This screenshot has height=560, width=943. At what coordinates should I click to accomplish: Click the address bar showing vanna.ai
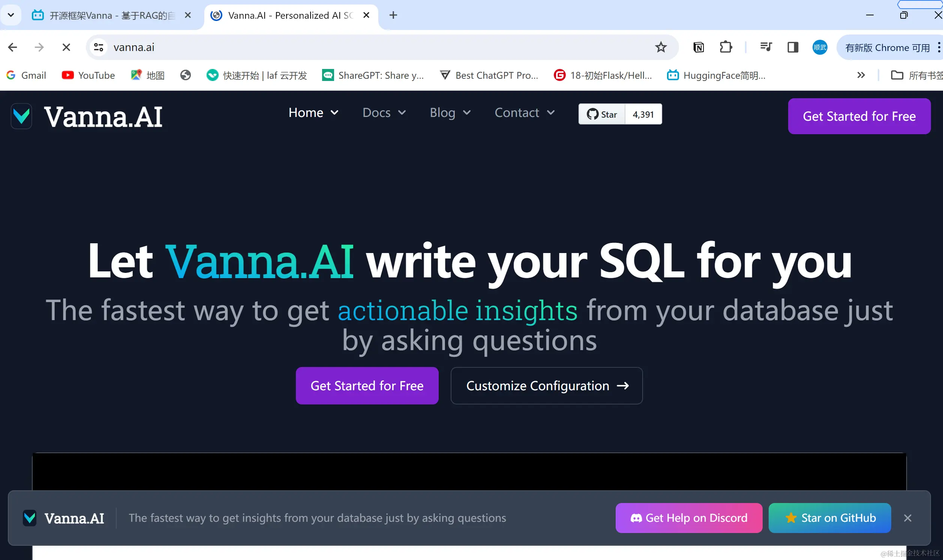click(x=264, y=47)
